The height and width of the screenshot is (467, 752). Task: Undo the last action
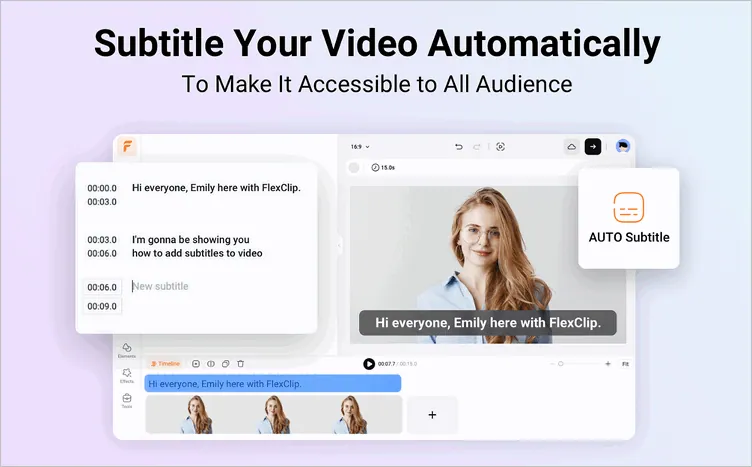click(x=459, y=147)
